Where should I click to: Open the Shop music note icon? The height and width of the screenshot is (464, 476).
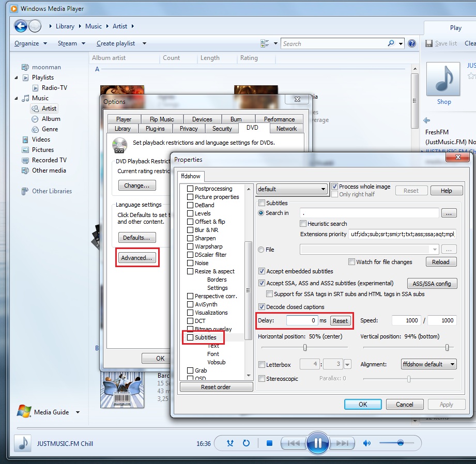(444, 79)
